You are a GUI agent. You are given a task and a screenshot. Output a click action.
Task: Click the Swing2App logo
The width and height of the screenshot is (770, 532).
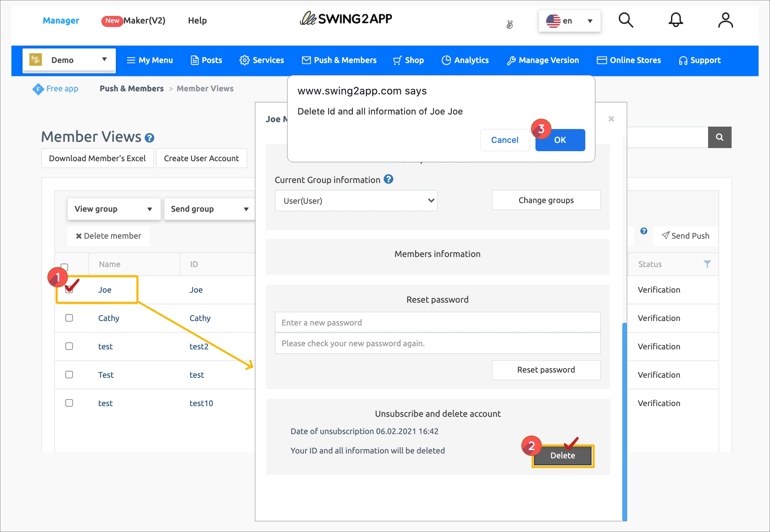click(x=346, y=19)
